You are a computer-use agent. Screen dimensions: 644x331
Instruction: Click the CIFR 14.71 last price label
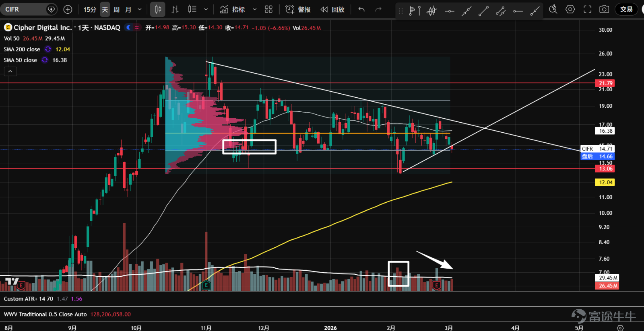coord(597,149)
